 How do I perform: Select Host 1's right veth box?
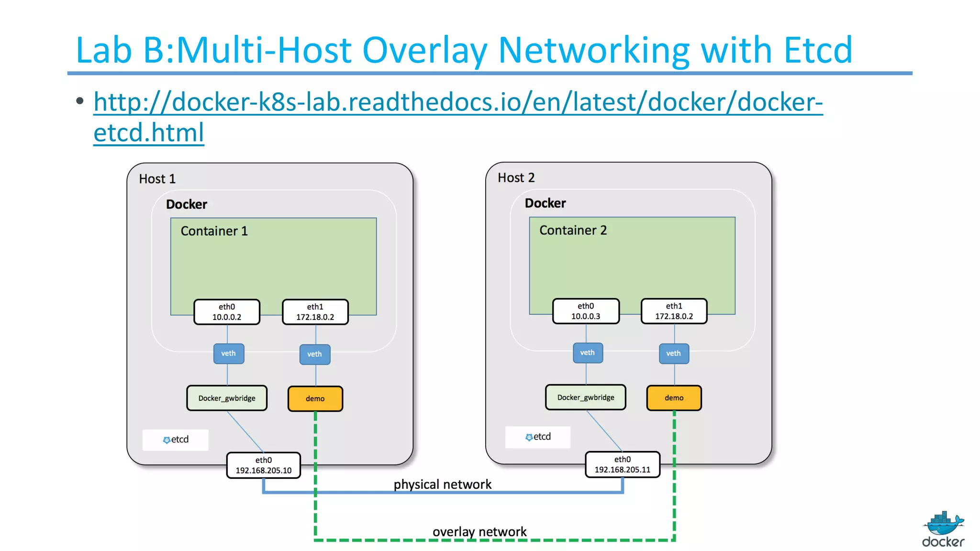click(x=314, y=354)
